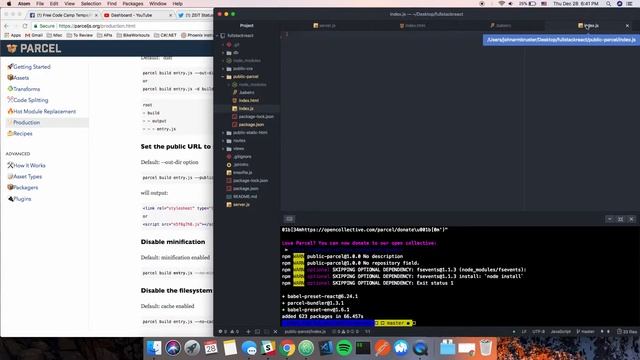Open Postman from the dock
This screenshot has width=640, height=360.
382,348
